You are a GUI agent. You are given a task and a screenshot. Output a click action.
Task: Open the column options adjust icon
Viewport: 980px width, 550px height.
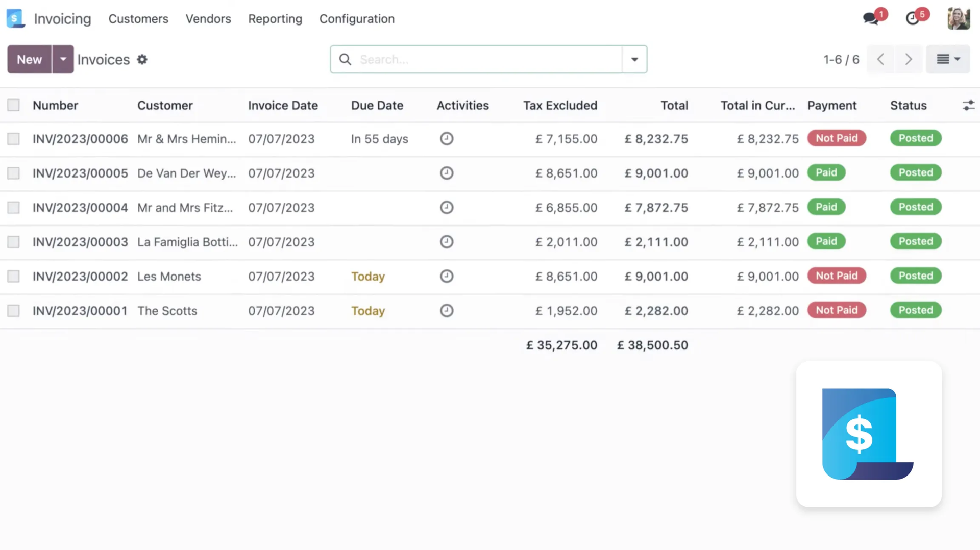click(968, 106)
